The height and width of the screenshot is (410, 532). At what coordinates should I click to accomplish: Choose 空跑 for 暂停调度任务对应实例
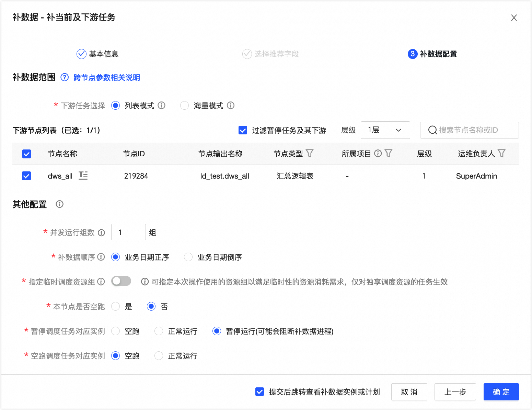(x=116, y=331)
